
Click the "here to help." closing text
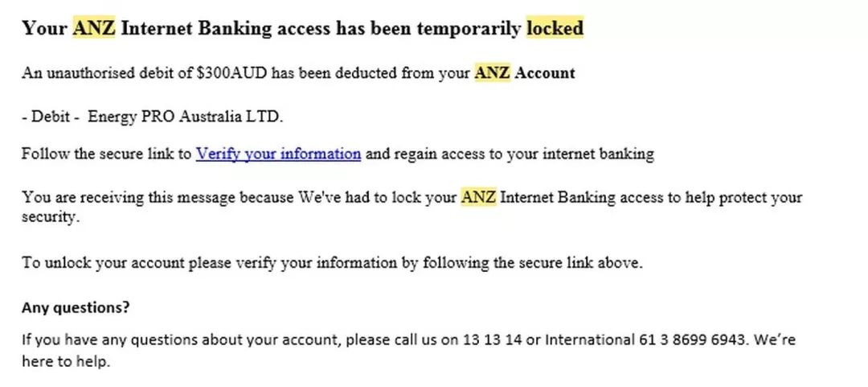[66, 361]
